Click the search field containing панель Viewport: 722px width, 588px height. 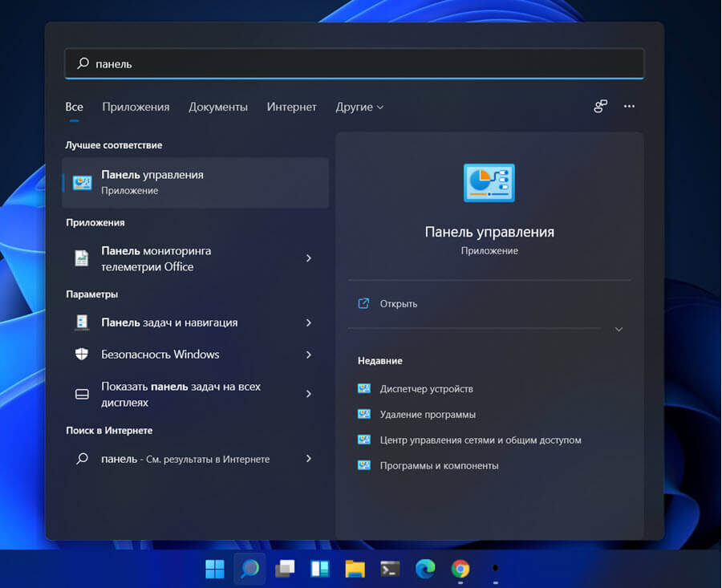pos(354,63)
